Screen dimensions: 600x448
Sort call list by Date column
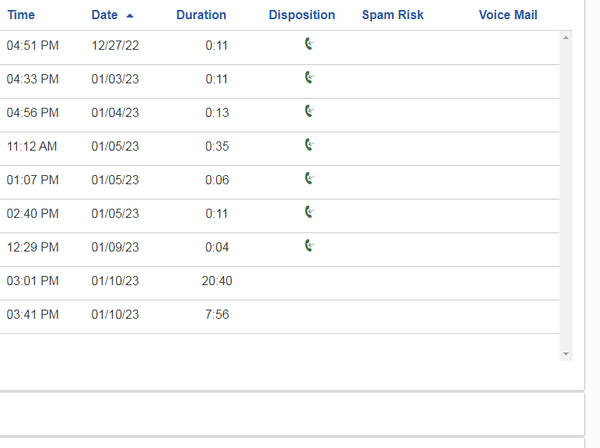pos(104,15)
